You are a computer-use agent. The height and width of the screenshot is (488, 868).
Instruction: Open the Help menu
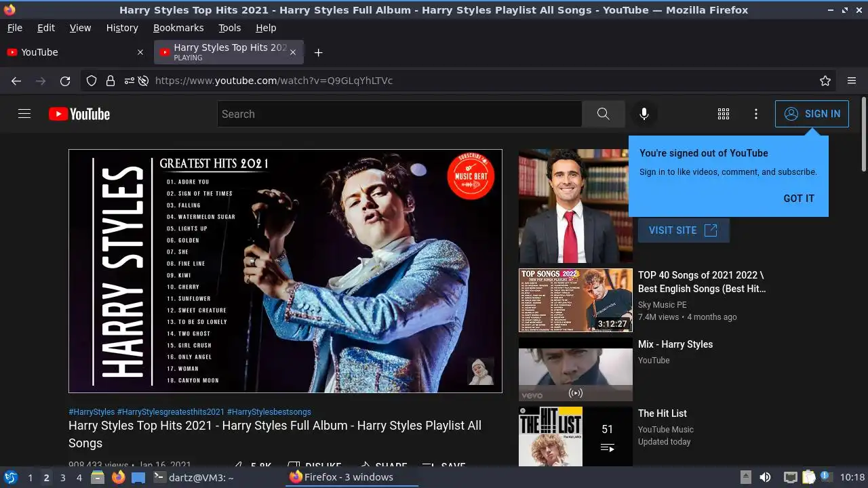pyautogui.click(x=266, y=28)
